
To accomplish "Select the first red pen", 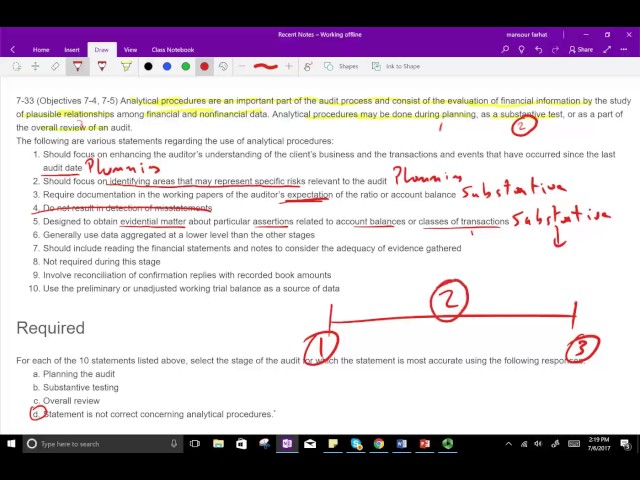I will coord(77,67).
